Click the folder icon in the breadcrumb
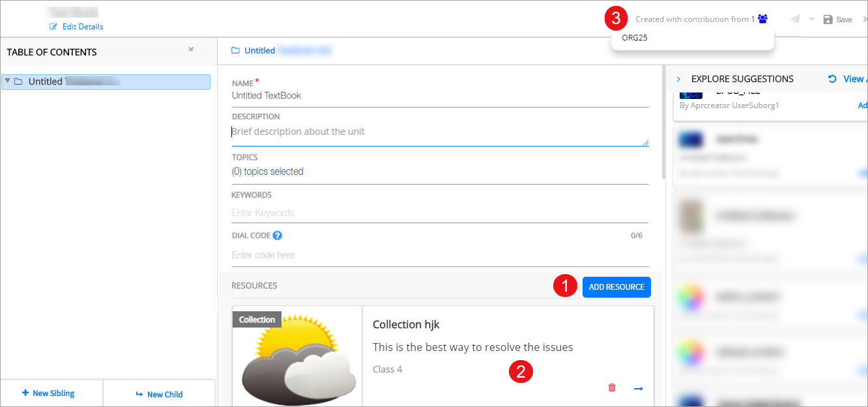Screen dimensions: 868x407 pos(235,51)
